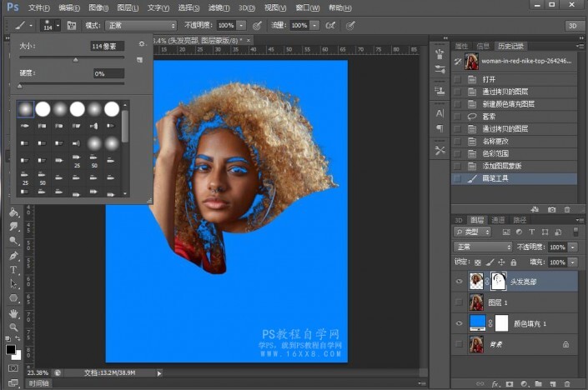Open the layer blend mode 正常 dropdown
Image resolution: width=588 pixels, height=390 pixels.
[x=484, y=247]
